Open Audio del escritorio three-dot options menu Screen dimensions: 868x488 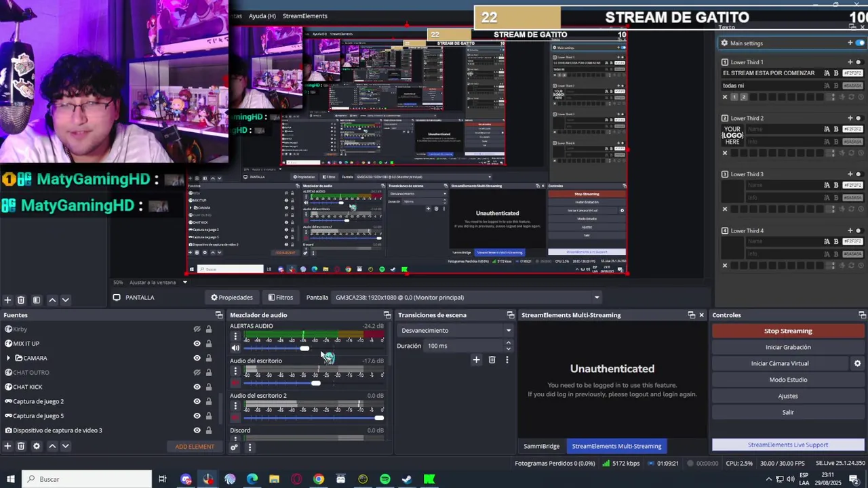point(235,371)
